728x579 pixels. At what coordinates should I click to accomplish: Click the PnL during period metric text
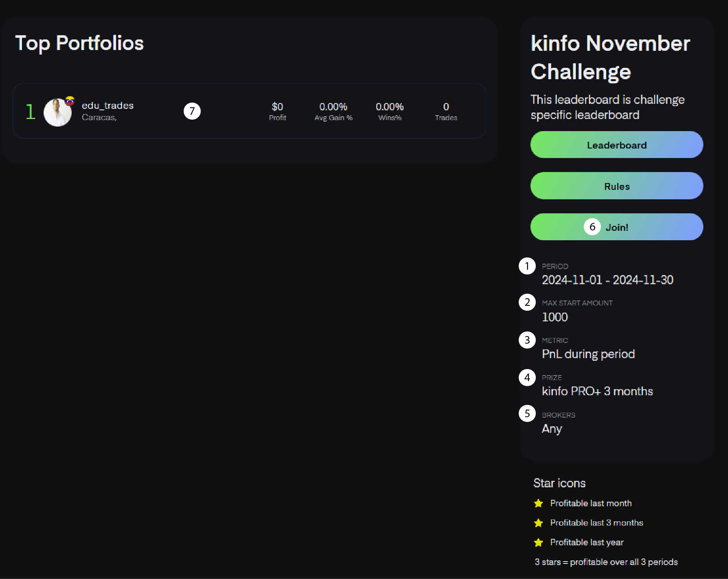click(x=588, y=354)
